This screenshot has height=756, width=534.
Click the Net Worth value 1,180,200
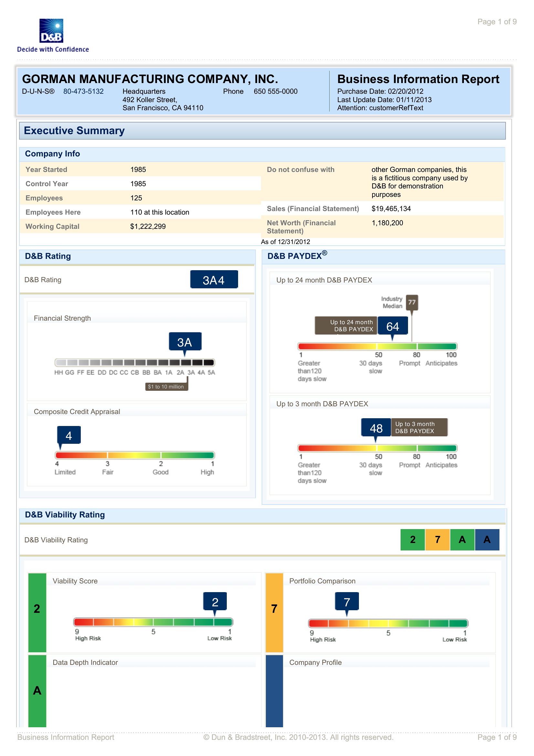pyautogui.click(x=388, y=223)
